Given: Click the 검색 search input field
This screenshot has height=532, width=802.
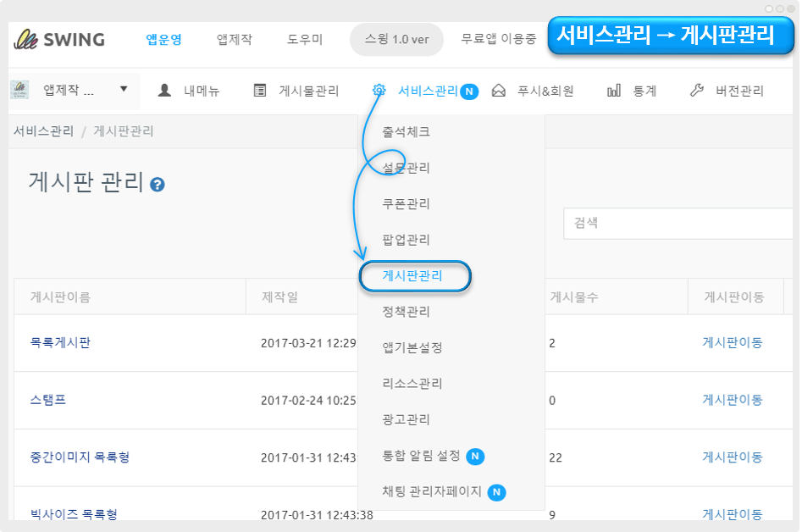Looking at the screenshot, I should coord(678,223).
